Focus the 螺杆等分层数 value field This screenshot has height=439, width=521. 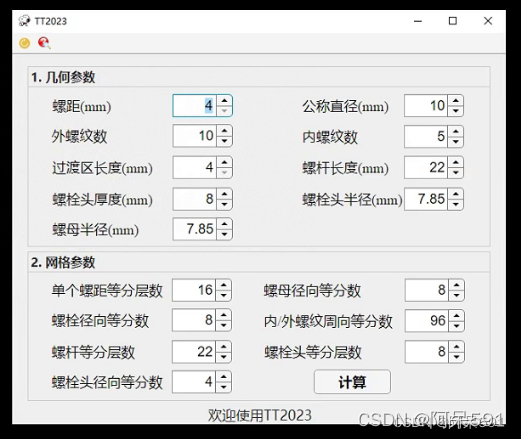tap(194, 352)
